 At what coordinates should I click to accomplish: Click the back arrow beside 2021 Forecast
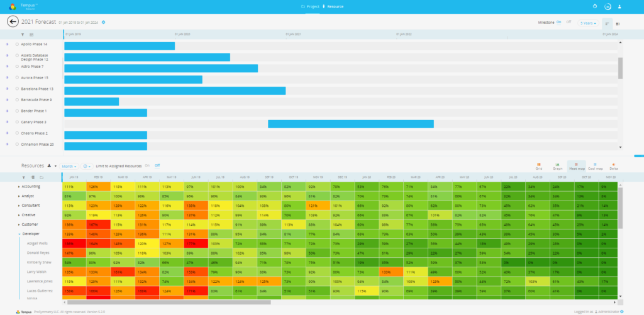(13, 22)
